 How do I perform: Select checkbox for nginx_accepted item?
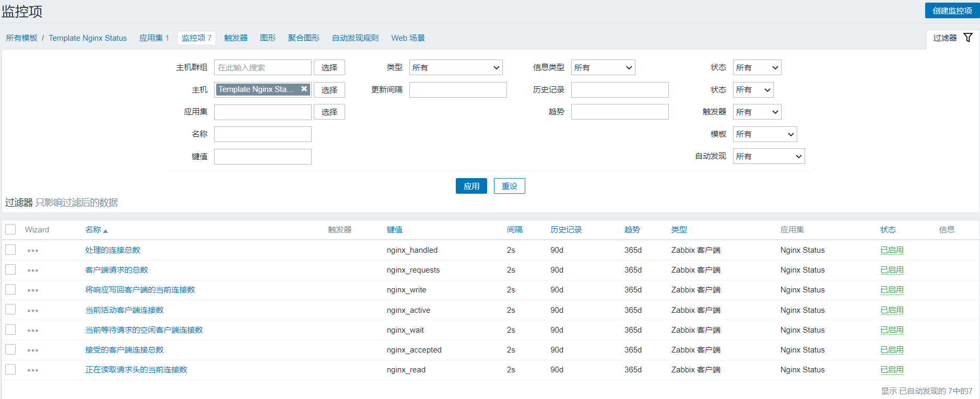pos(10,349)
